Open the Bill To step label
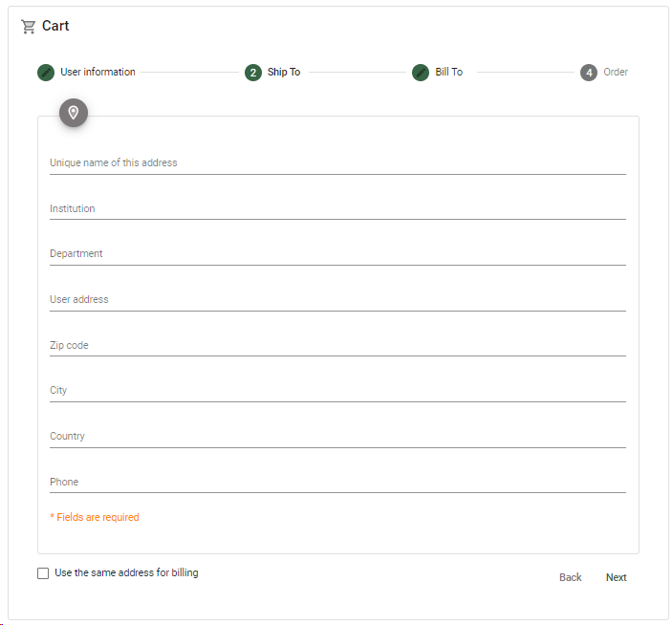672x625 pixels. 448,72
